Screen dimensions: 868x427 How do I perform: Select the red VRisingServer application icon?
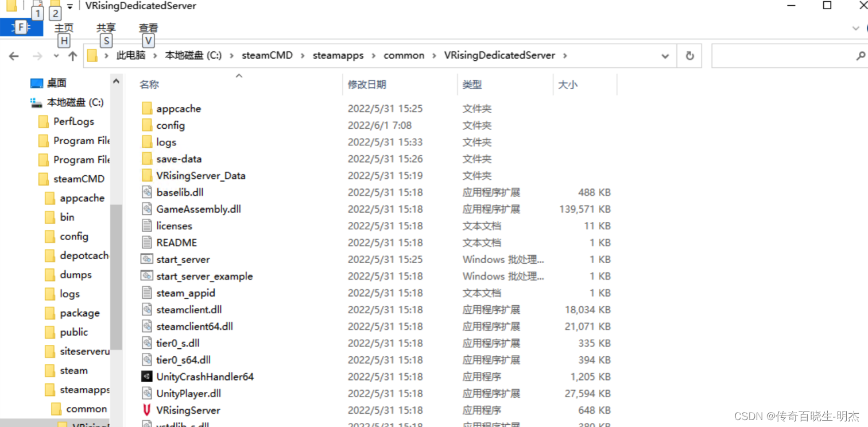147,410
